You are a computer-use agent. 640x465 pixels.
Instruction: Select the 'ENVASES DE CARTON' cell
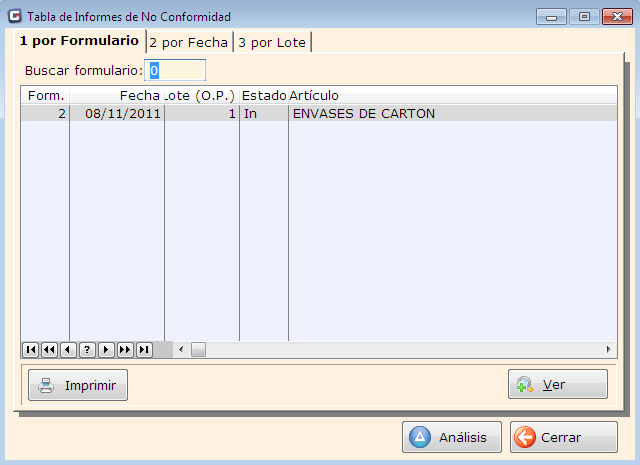453,113
